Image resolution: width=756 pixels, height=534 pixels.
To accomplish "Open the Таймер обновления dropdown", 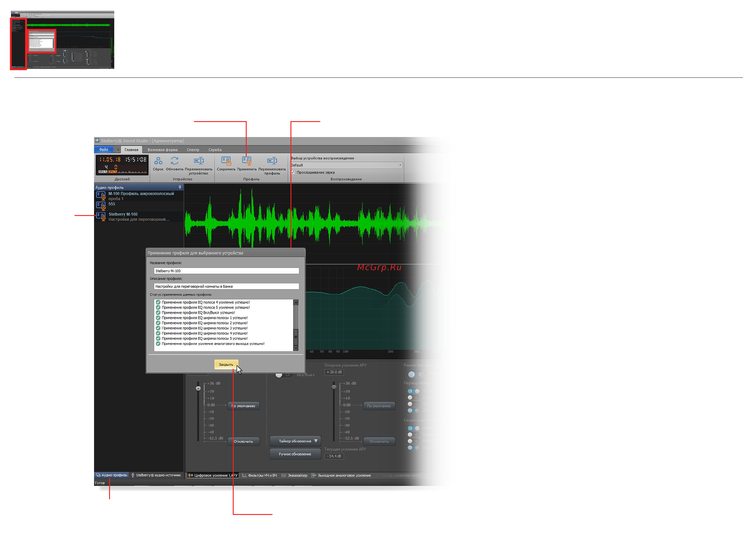I will coord(295,441).
